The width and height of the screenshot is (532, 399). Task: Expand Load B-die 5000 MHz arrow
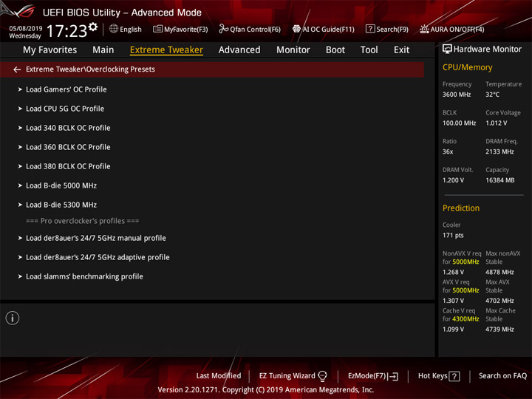20,185
